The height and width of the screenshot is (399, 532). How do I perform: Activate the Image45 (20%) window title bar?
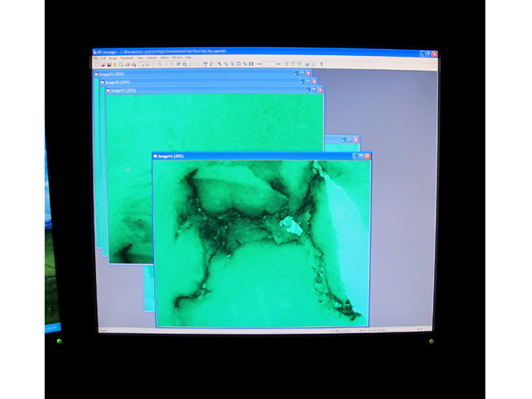point(203,73)
